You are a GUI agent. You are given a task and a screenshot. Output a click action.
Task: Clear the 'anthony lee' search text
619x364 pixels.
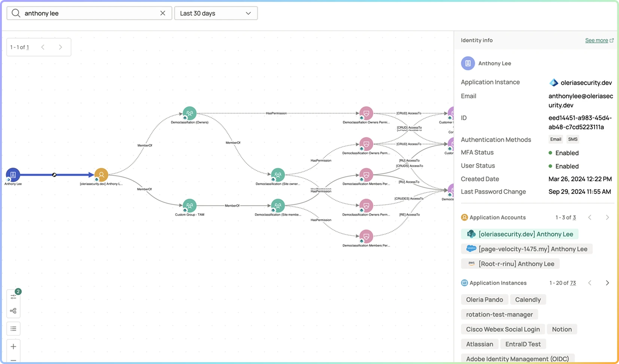click(x=163, y=13)
